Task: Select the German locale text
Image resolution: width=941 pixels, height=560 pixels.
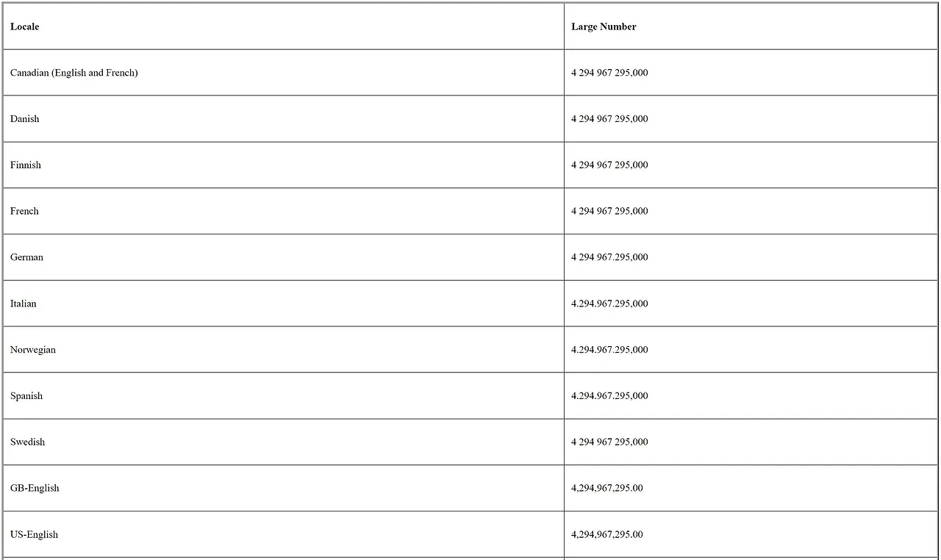Action: click(x=26, y=257)
